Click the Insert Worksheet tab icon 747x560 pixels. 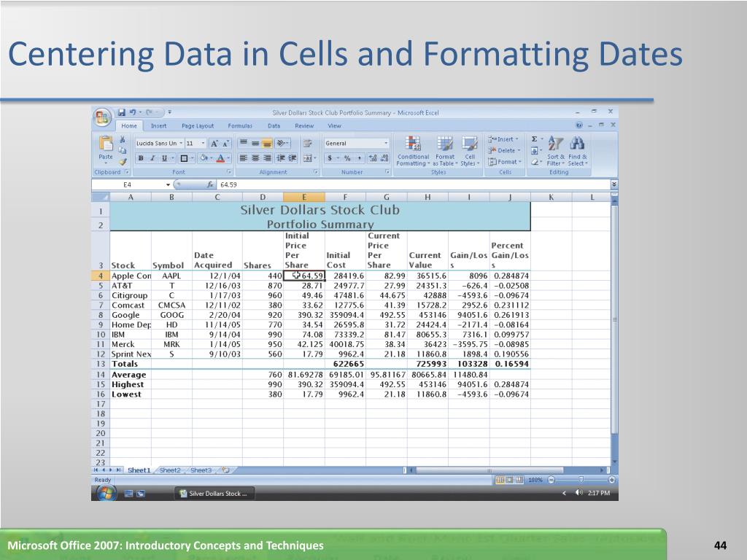coord(225,470)
